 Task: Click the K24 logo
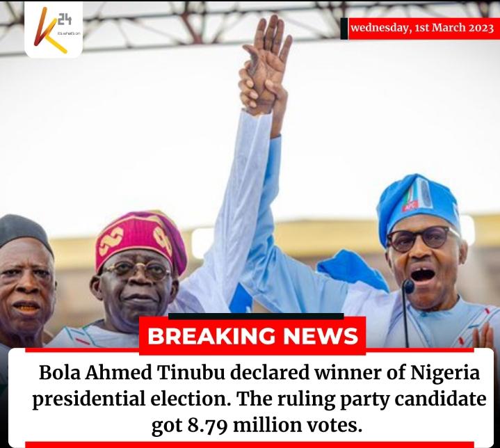pos(54,29)
